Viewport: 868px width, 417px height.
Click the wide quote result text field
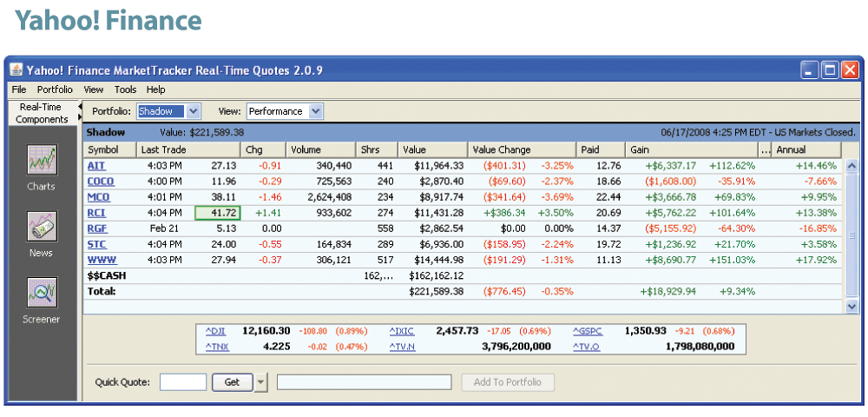365,382
